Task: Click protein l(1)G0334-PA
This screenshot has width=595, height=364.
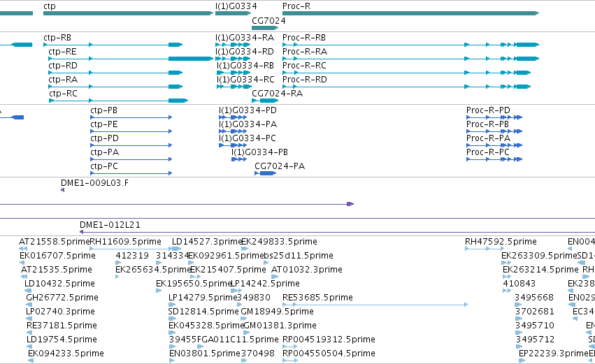Action: coord(233,131)
